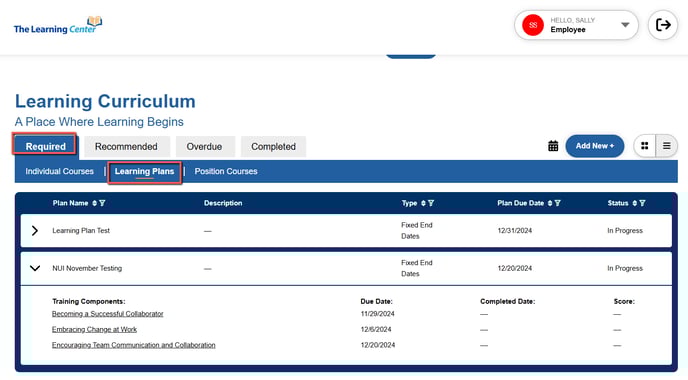Click the Score label
Image resolution: width=688 pixels, height=380 pixels.
point(624,301)
